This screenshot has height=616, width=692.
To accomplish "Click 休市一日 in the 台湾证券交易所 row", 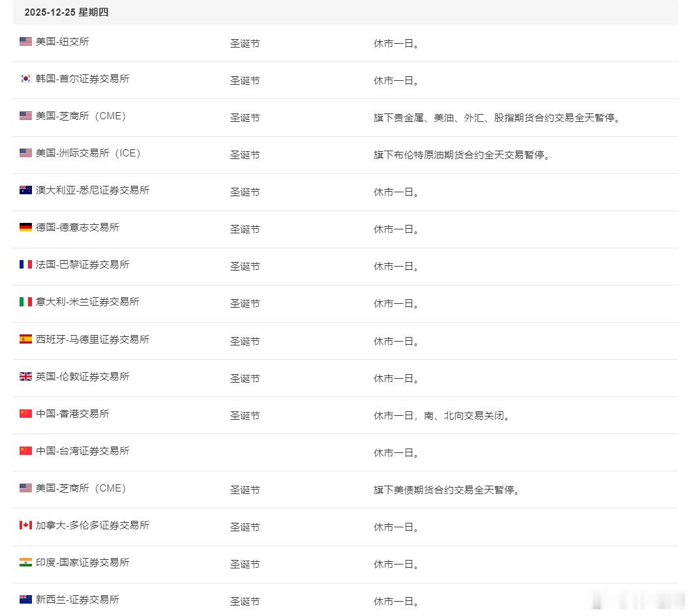I will 397,452.
